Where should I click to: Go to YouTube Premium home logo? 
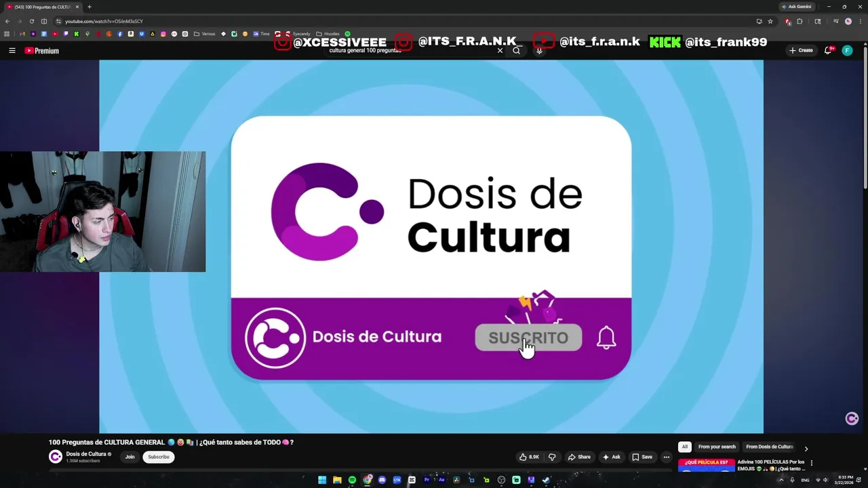42,51
